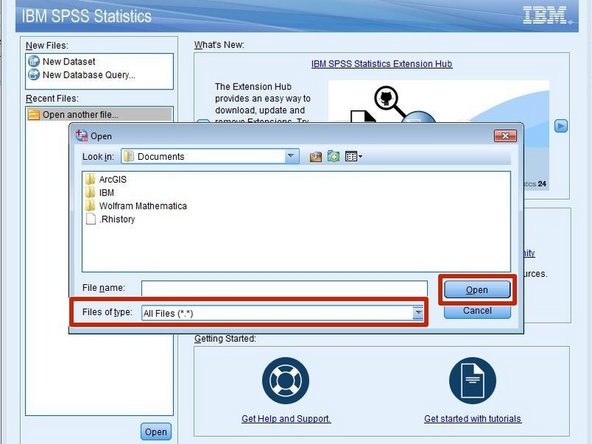Screen dimensions: 592x444
Task: Cancel the Open dialog
Action: click(x=477, y=311)
